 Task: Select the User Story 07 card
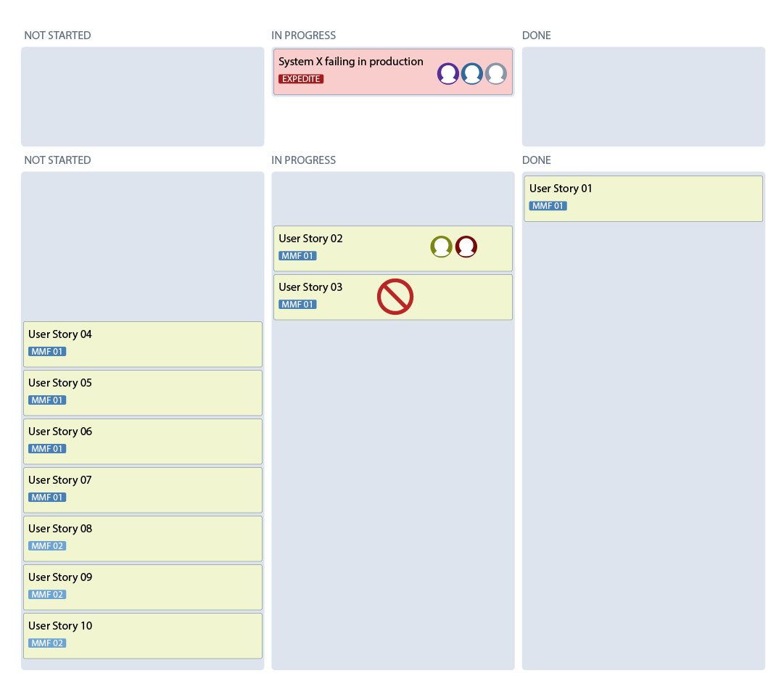(142, 490)
